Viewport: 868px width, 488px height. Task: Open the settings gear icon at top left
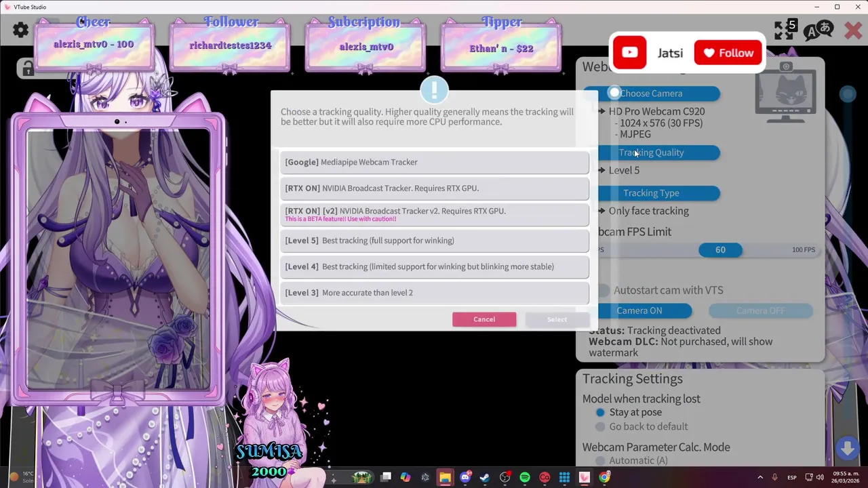[x=20, y=30]
